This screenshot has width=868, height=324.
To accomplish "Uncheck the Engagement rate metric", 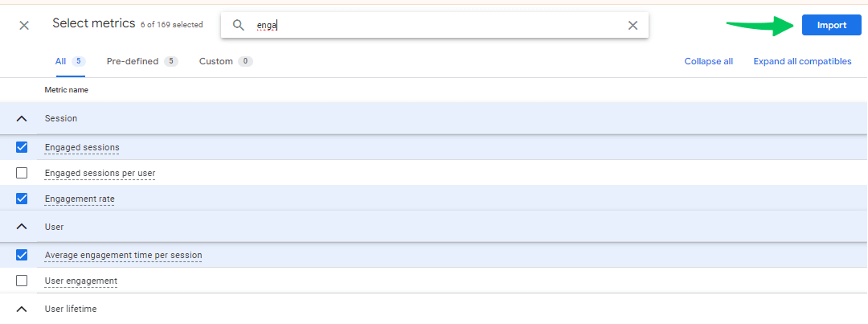I will (x=22, y=199).
